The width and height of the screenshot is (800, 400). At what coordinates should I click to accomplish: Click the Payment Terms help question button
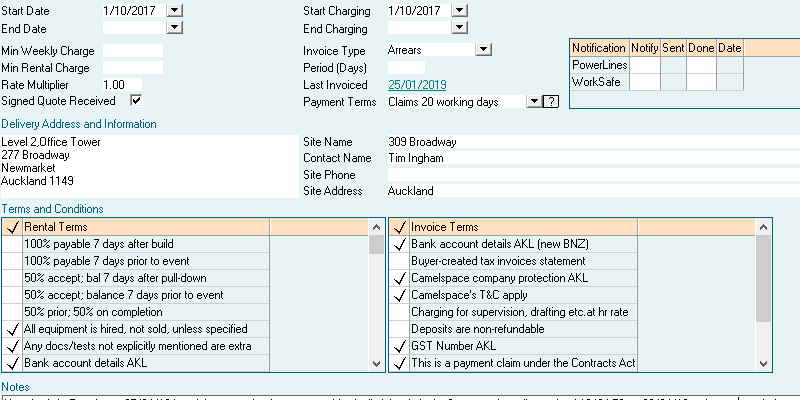(549, 101)
